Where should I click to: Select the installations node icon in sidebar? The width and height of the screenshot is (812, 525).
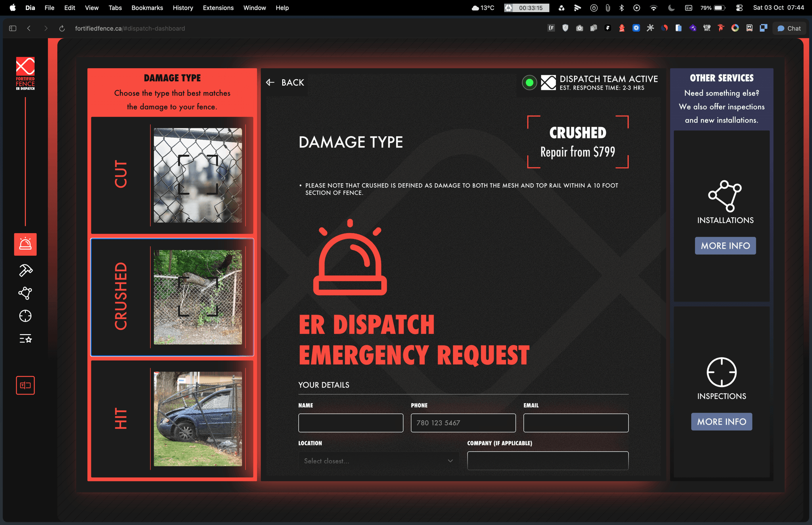pyautogui.click(x=25, y=293)
